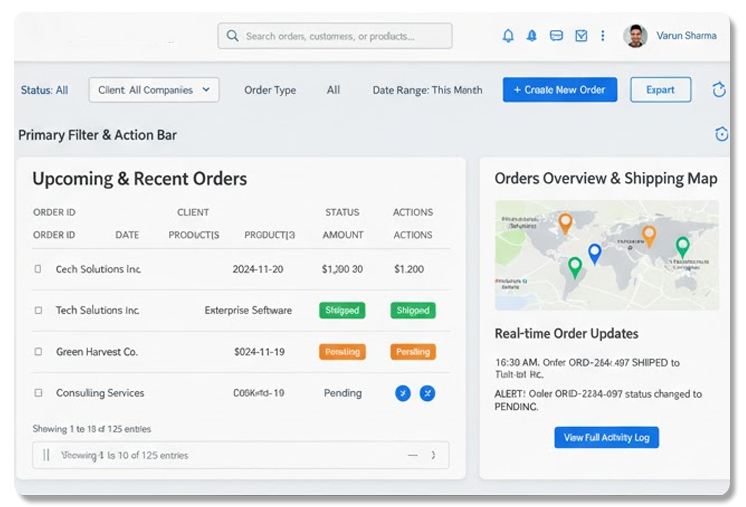Click the filled alert bell icon
This screenshot has width=746, height=507.
[532, 36]
